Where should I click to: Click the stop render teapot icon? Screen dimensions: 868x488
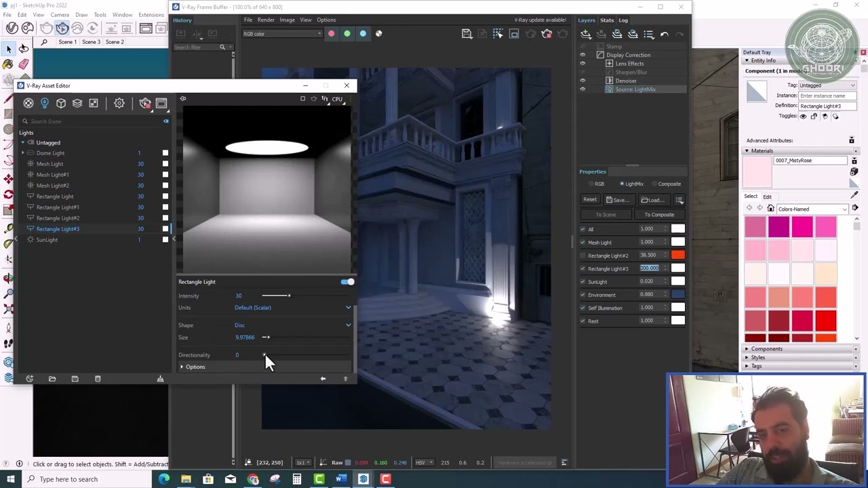[547, 34]
